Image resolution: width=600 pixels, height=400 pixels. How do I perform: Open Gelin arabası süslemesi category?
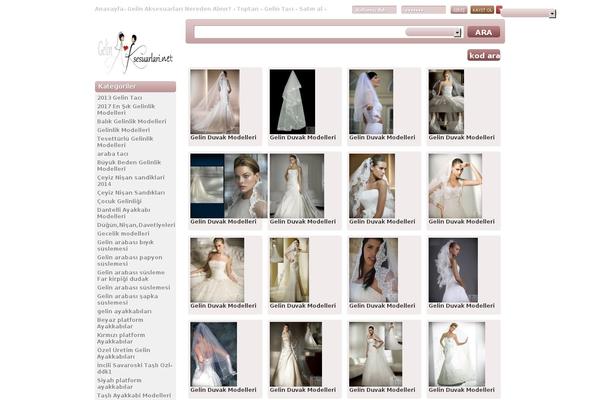pos(134,287)
